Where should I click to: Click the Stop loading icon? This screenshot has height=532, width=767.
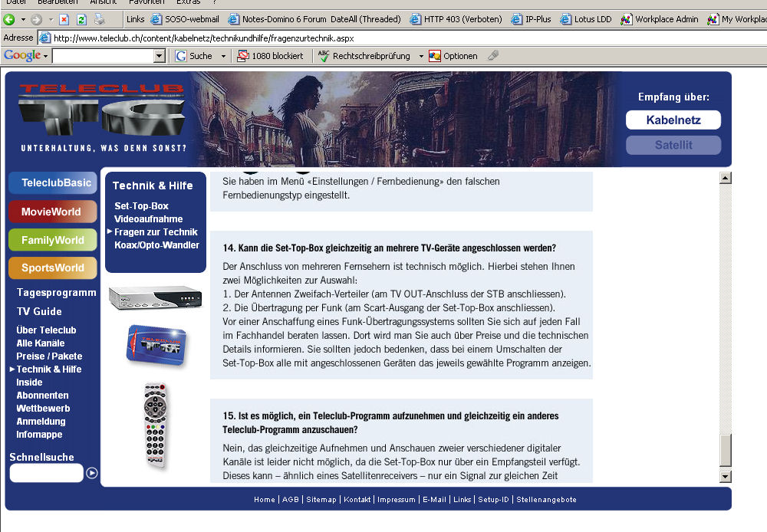click(x=64, y=19)
